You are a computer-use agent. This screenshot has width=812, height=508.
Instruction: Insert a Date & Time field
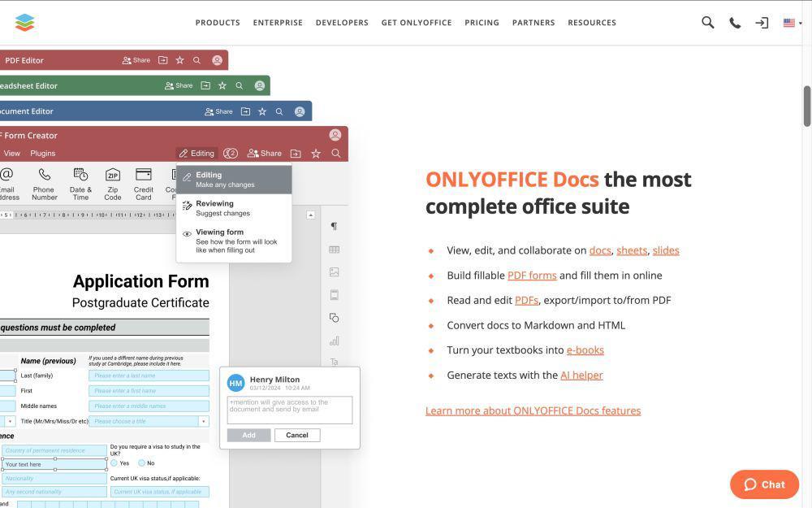coord(80,184)
